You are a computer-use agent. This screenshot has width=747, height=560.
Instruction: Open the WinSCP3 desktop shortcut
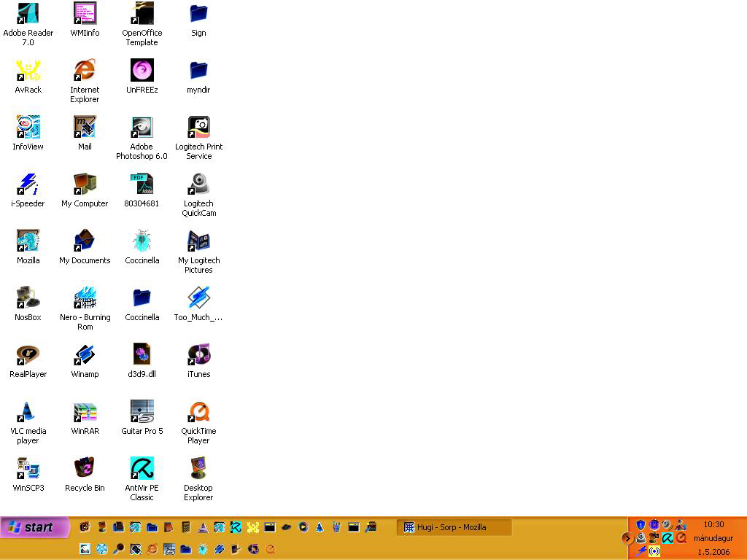28,474
